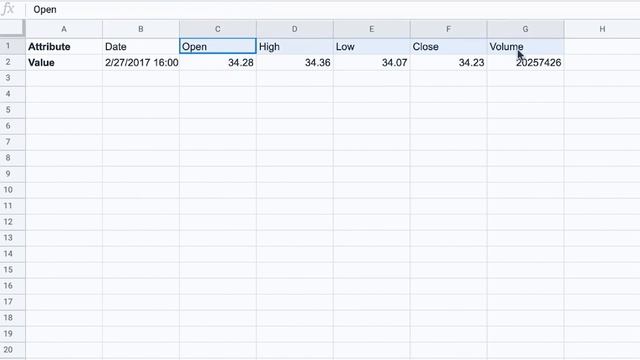Select row 2 header

click(x=12, y=62)
